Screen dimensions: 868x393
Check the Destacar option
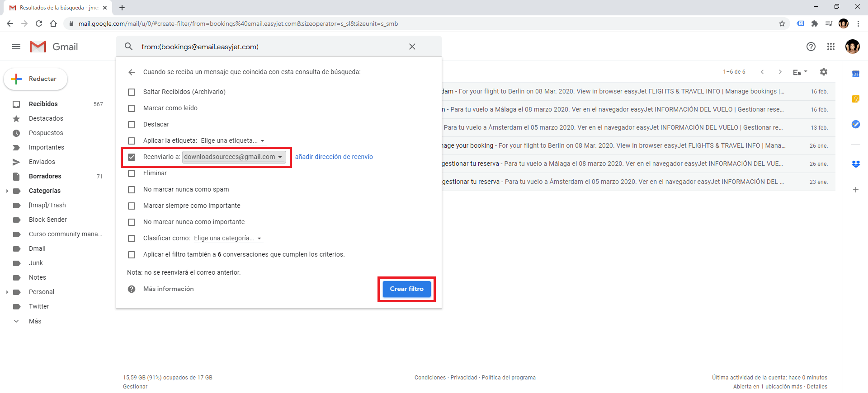pos(132,125)
